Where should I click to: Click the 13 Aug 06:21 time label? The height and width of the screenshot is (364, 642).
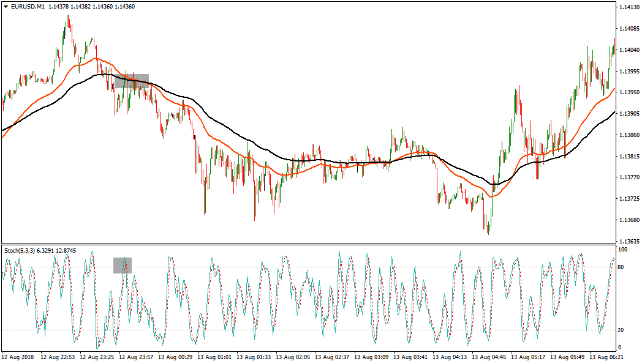click(x=608, y=356)
